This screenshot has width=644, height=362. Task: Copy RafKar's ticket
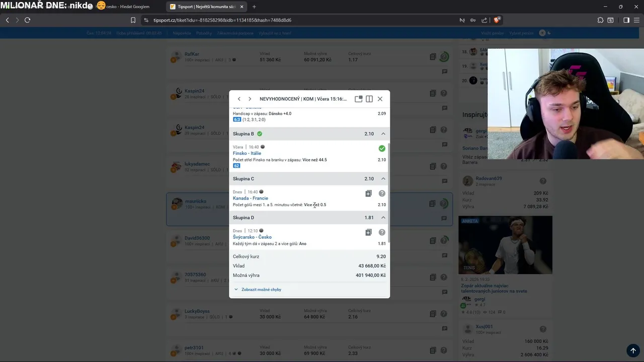click(433, 57)
